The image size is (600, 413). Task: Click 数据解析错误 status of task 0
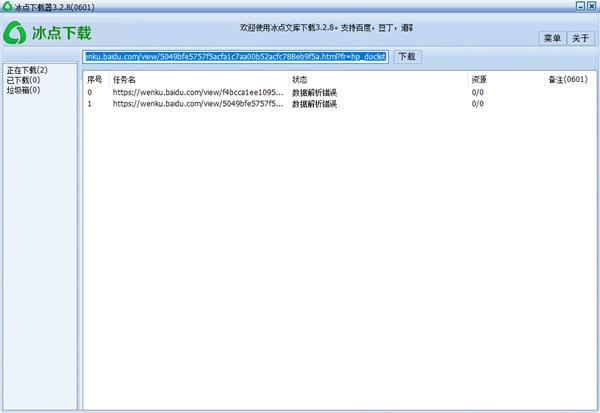click(x=315, y=92)
